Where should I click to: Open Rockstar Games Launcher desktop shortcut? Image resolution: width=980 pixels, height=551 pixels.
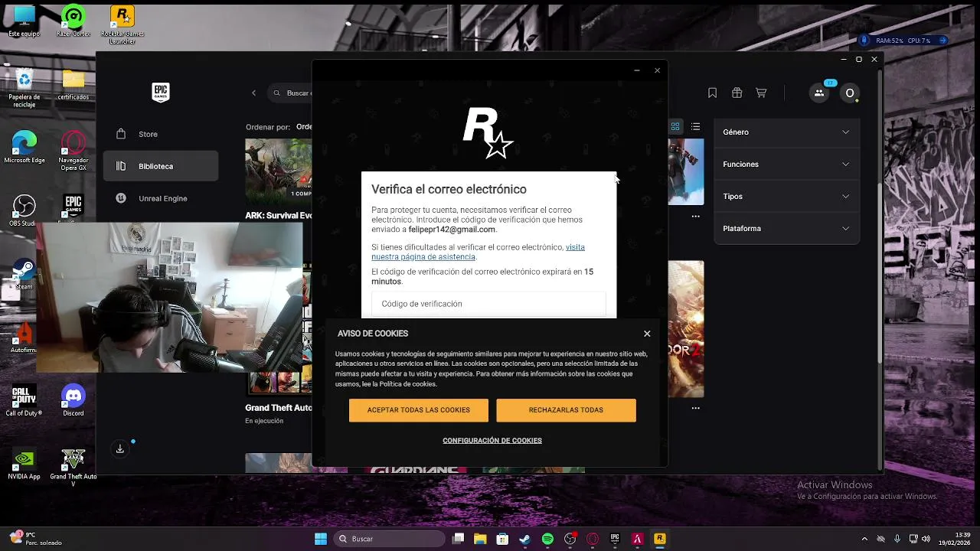(x=122, y=24)
